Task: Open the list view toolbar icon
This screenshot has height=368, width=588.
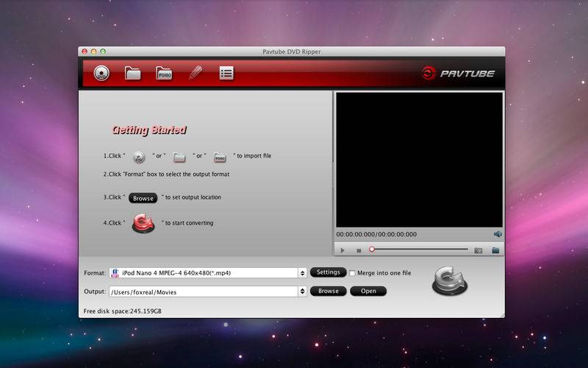Action: [x=226, y=73]
